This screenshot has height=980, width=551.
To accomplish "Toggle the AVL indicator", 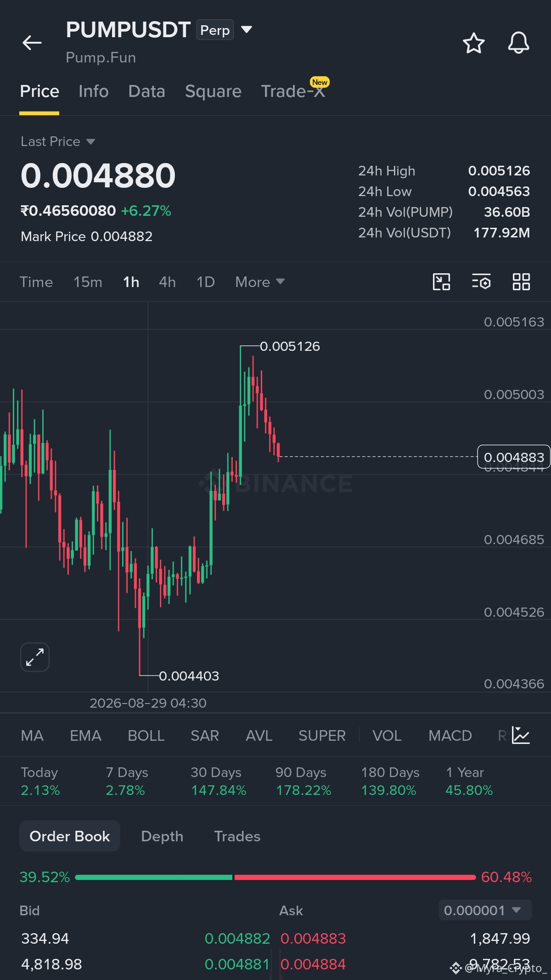I will (x=259, y=736).
